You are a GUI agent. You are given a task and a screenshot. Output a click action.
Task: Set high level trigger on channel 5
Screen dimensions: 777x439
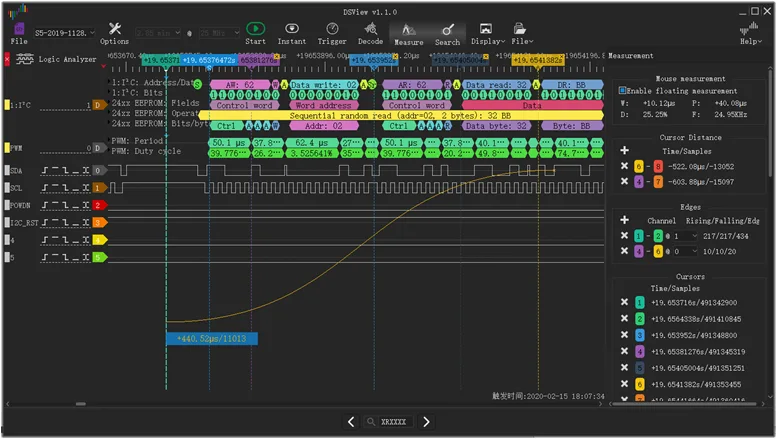(56, 257)
